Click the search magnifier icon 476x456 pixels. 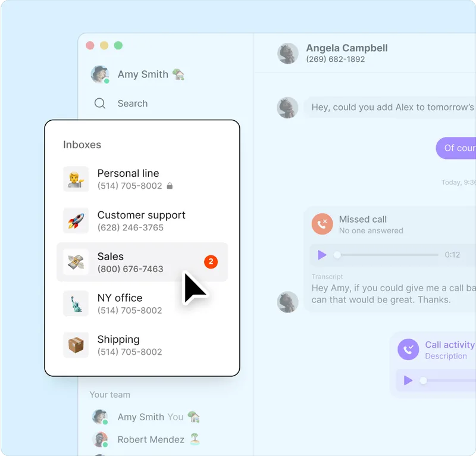coord(100,104)
